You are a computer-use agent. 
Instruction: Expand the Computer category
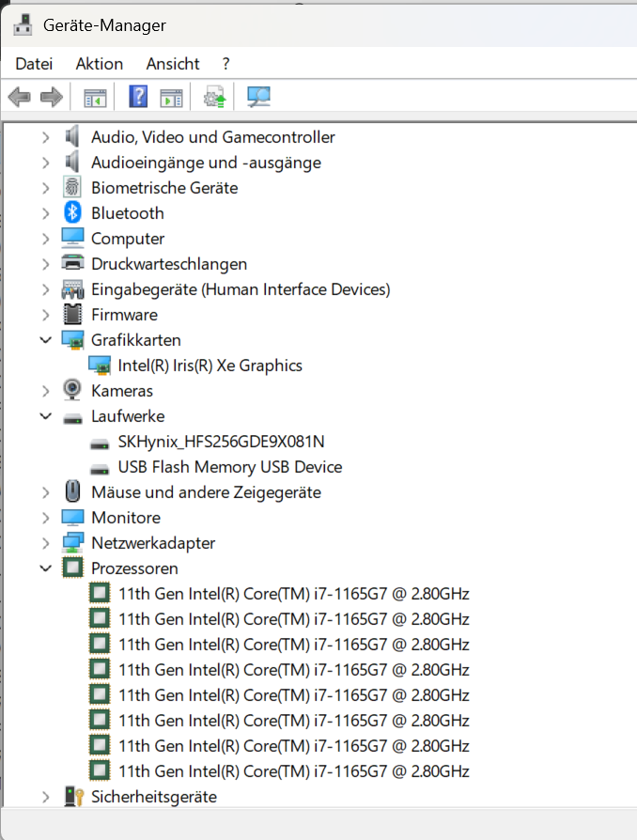[45, 239]
